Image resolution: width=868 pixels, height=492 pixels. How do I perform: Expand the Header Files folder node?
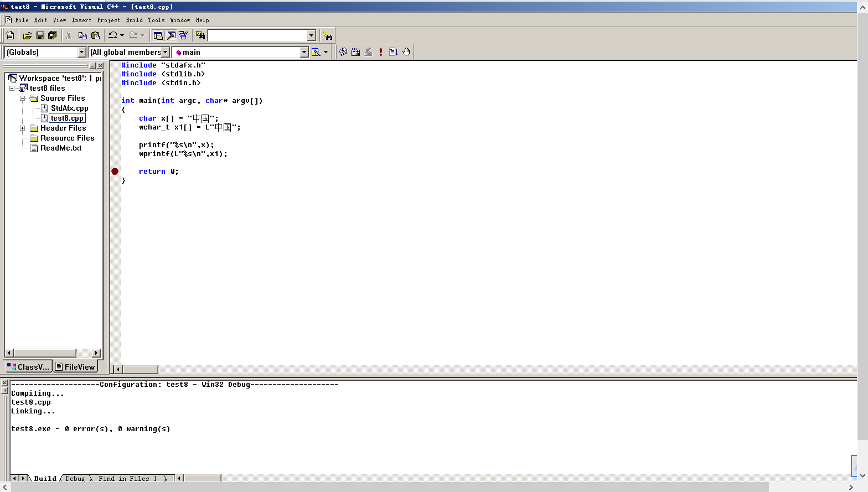click(x=23, y=128)
